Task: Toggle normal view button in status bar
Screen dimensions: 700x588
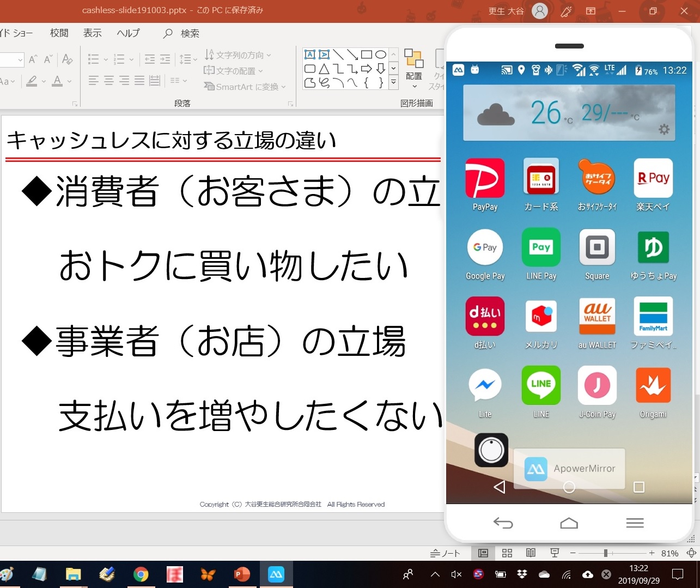Action: (483, 553)
